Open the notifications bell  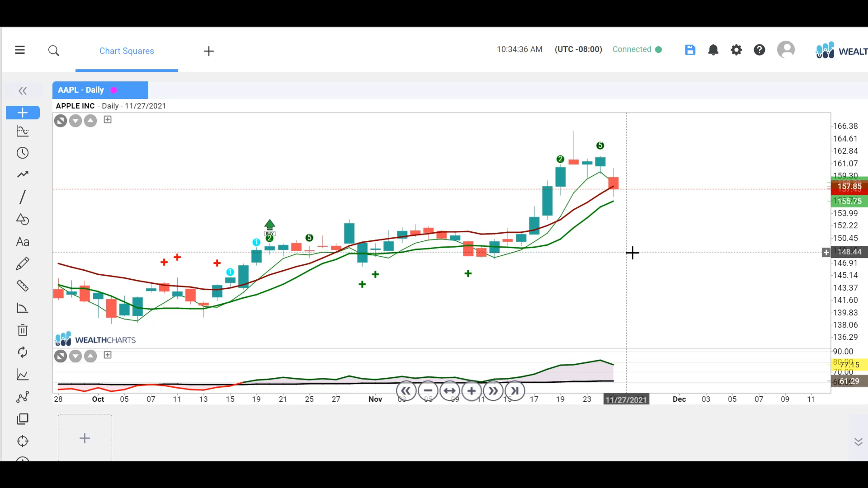pyautogui.click(x=713, y=50)
